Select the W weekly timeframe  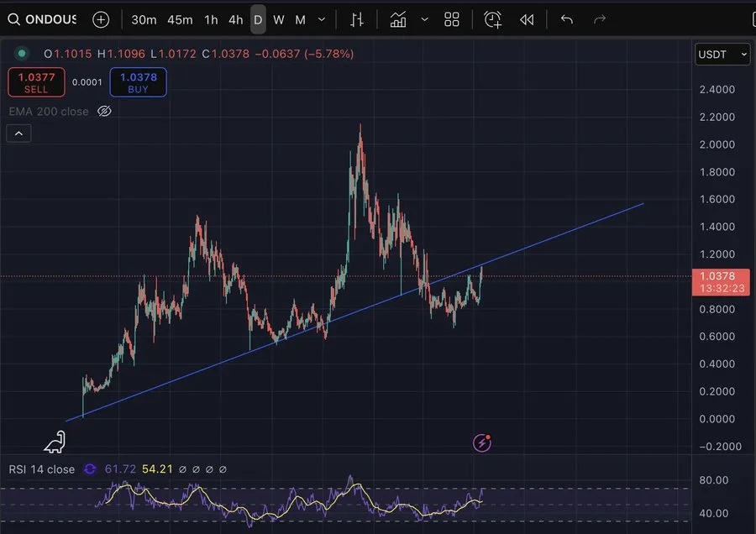[279, 19]
